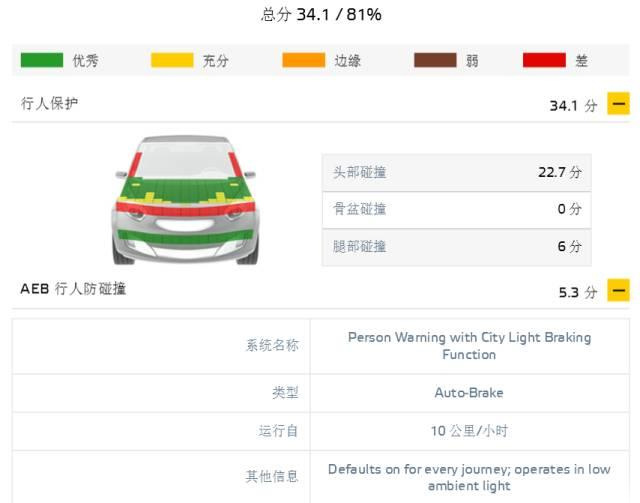Click the Auto-Brake type cell
The width and height of the screenshot is (640, 503).
click(469, 393)
